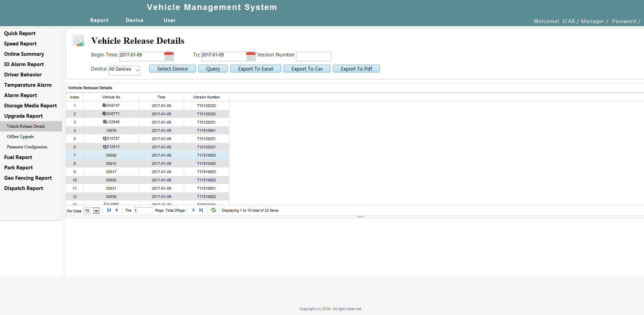Go to next page arrow
Image resolution: width=644 pixels, height=315 pixels.
(193, 210)
